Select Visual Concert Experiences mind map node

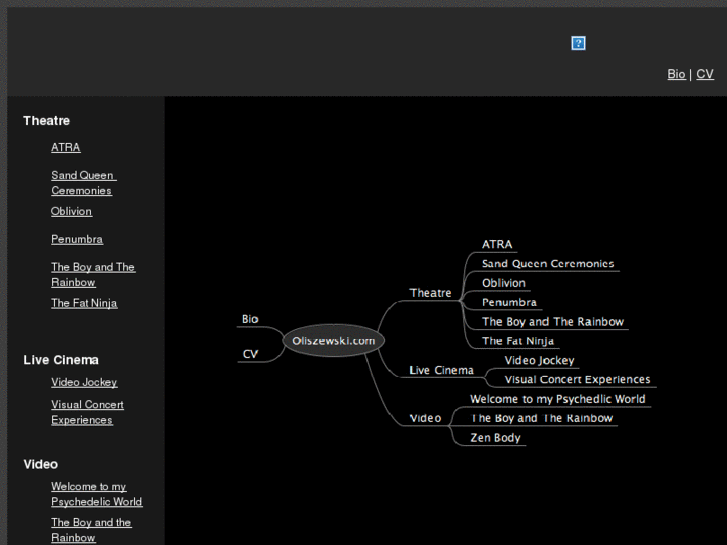pyautogui.click(x=577, y=379)
